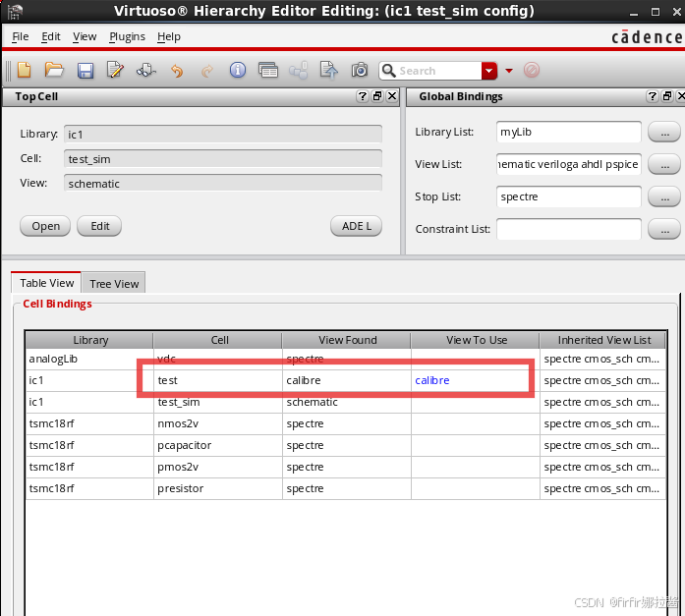
Task: Click the Inherited View List column header
Action: click(603, 340)
